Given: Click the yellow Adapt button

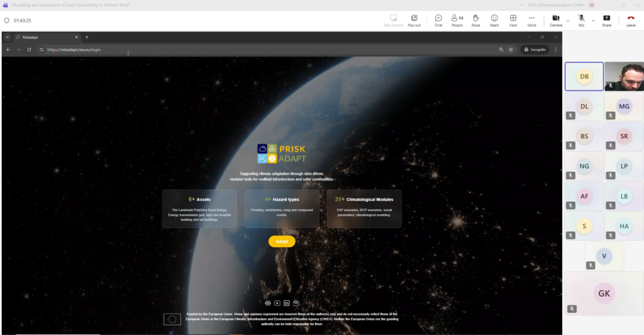Looking at the screenshot, I should point(282,241).
